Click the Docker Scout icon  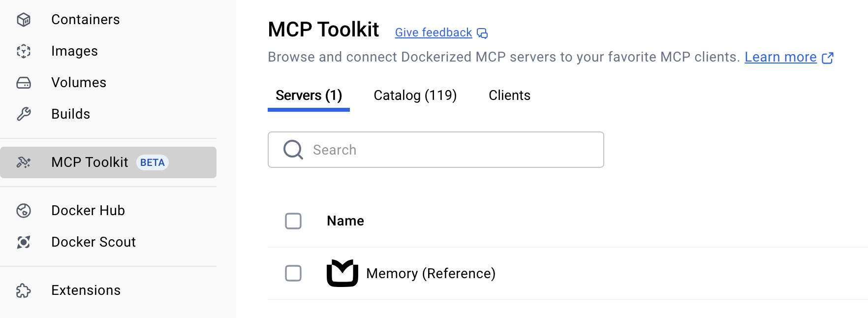tap(24, 242)
